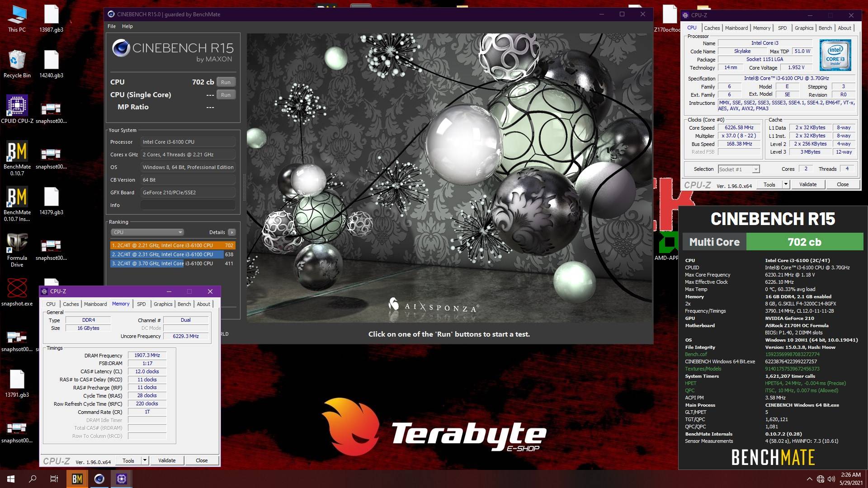Open BenchMate 0.10.7 desktop shortcut
Viewport: 868px width, 488px height.
pos(17,152)
